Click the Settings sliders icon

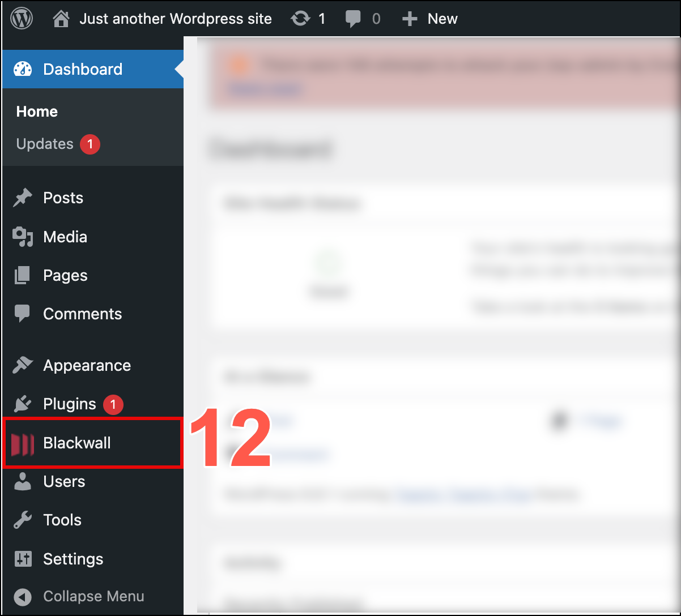tap(23, 559)
